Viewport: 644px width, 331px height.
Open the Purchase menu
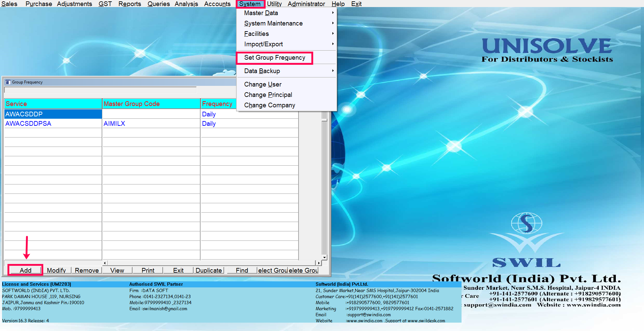click(x=39, y=4)
